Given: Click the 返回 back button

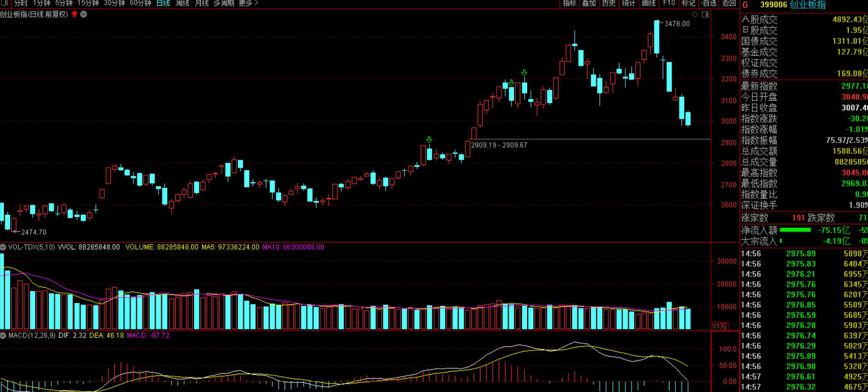Looking at the screenshot, I should coord(729,3).
